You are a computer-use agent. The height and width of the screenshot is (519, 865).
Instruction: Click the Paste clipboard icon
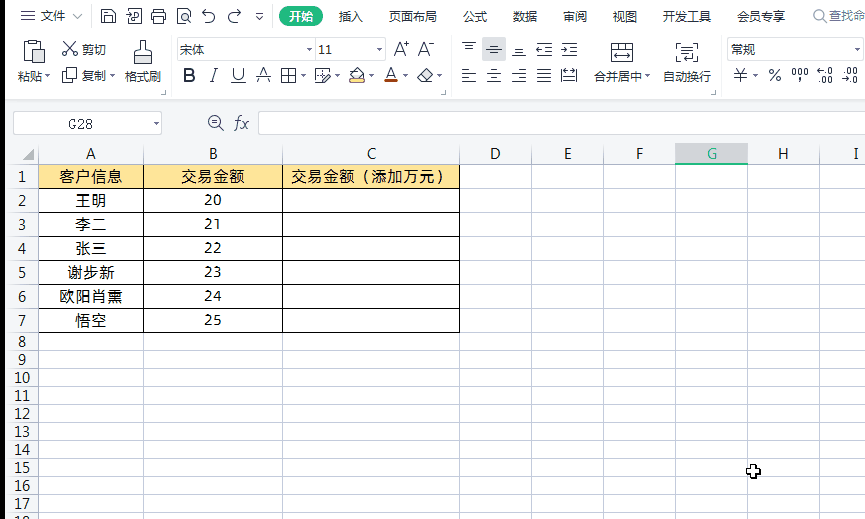tap(34, 51)
